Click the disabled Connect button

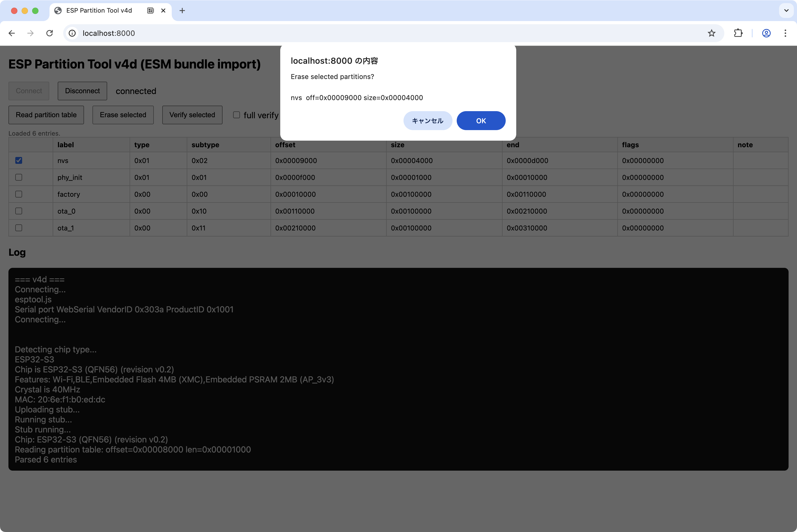coord(29,91)
